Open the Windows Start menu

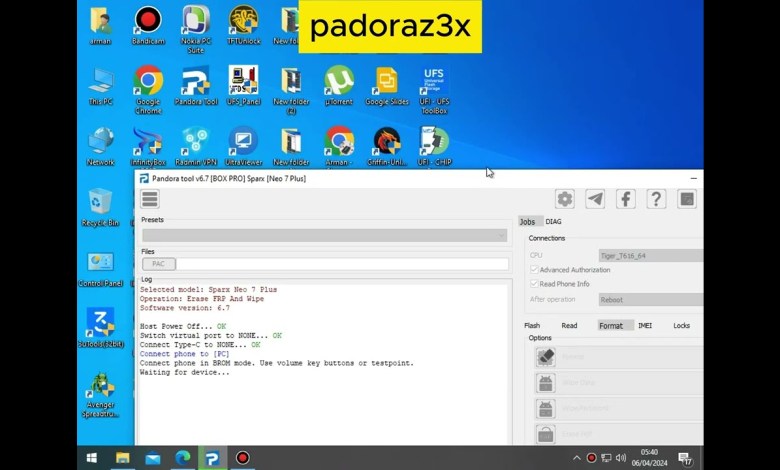pos(91,458)
